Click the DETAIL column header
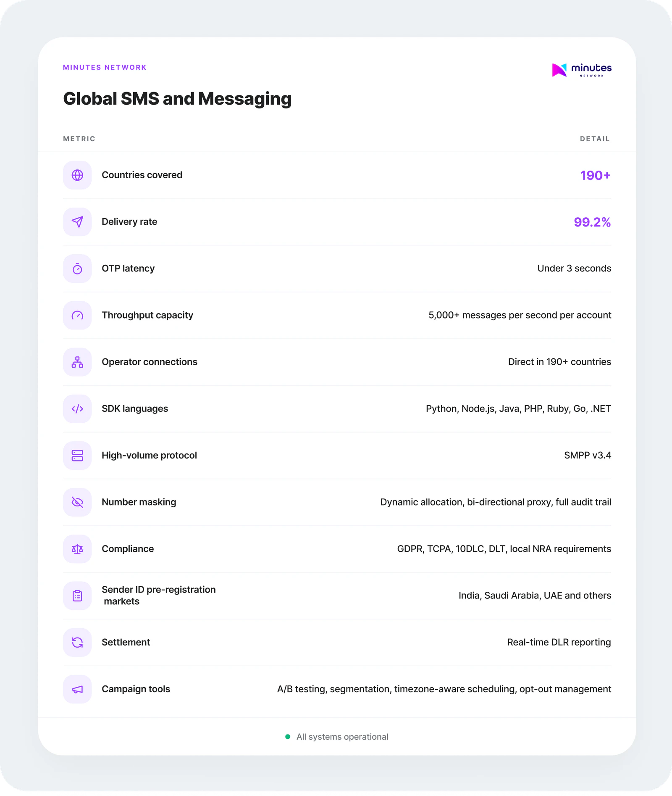 595,139
